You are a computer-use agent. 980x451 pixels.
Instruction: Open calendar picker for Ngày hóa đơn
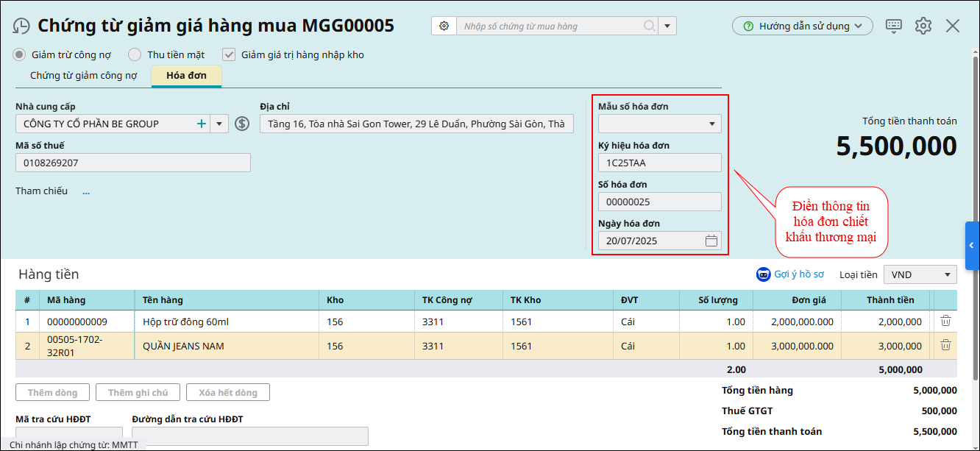click(711, 241)
